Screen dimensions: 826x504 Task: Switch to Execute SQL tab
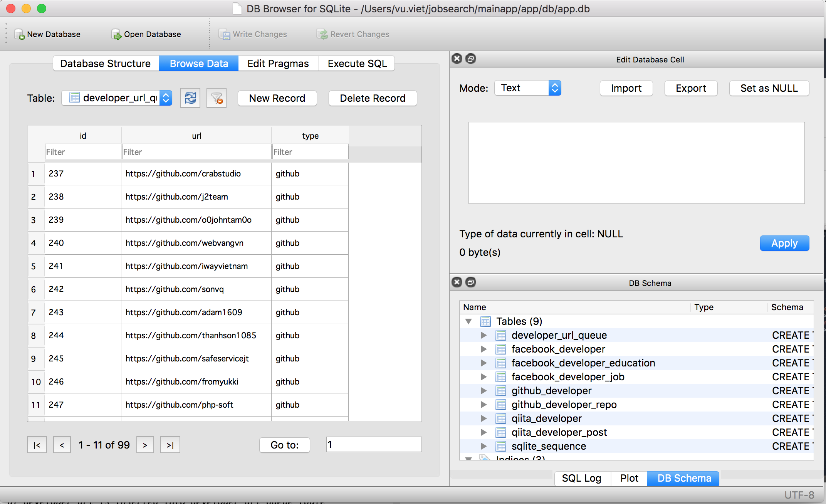(357, 63)
